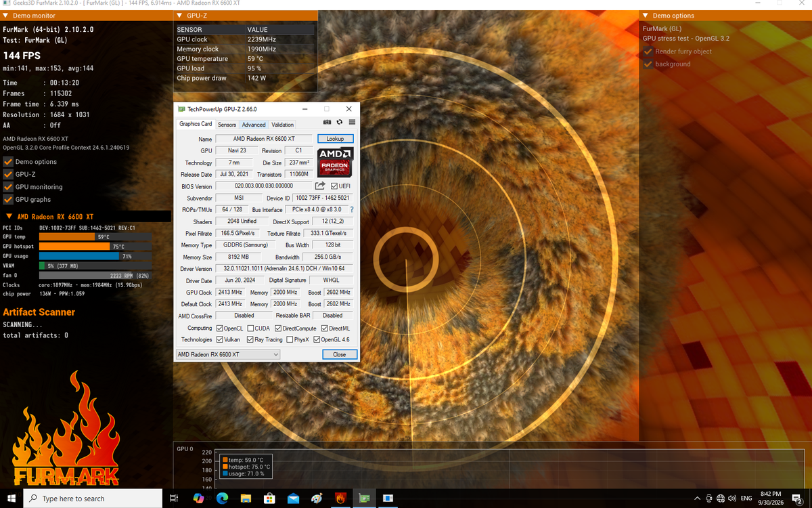812x508 pixels.
Task: Click the fan 0 RPM bar
Action: click(x=95, y=276)
